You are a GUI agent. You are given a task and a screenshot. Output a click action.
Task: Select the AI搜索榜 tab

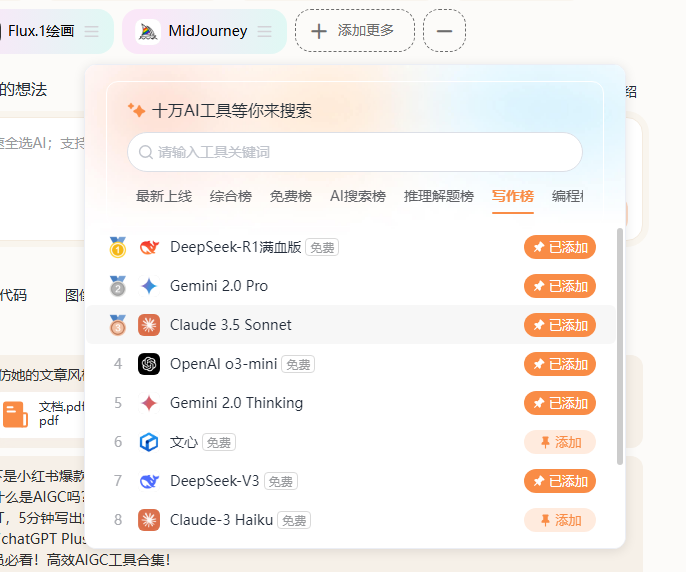tap(358, 196)
